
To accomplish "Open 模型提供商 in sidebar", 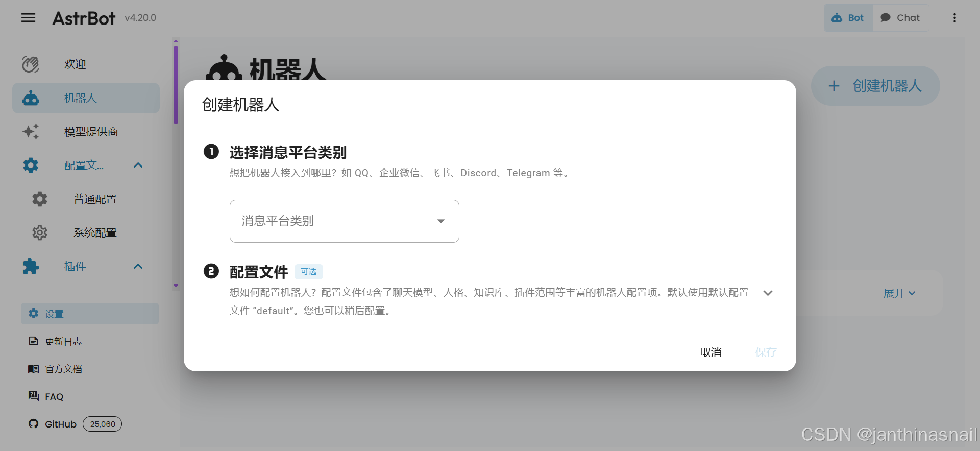I will pyautogui.click(x=86, y=132).
